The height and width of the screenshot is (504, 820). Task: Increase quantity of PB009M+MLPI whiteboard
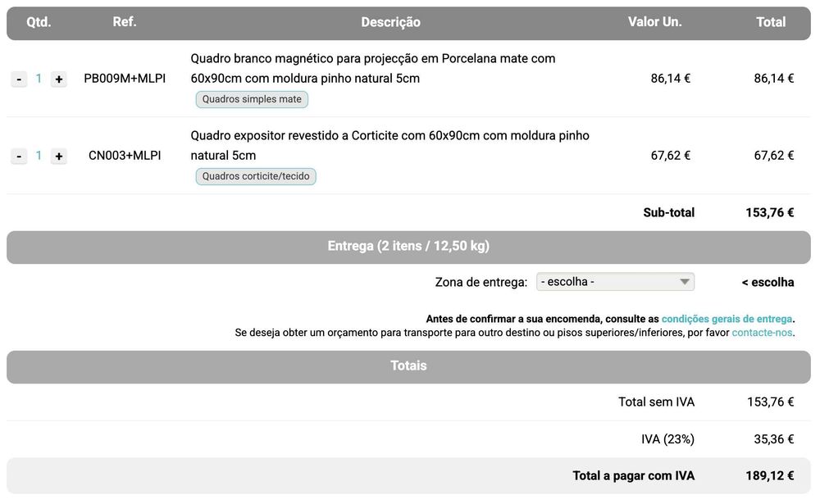(x=58, y=79)
